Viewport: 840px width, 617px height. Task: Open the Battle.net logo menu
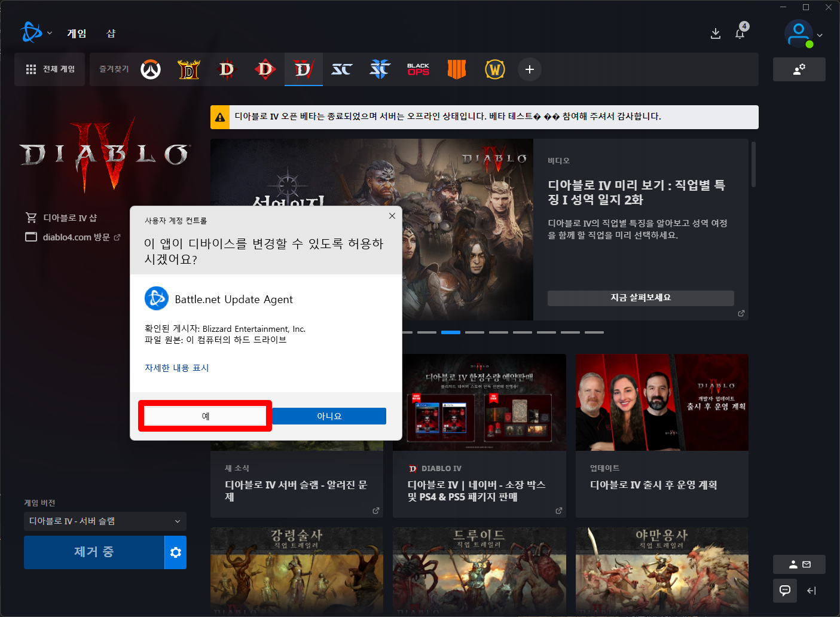[x=31, y=33]
